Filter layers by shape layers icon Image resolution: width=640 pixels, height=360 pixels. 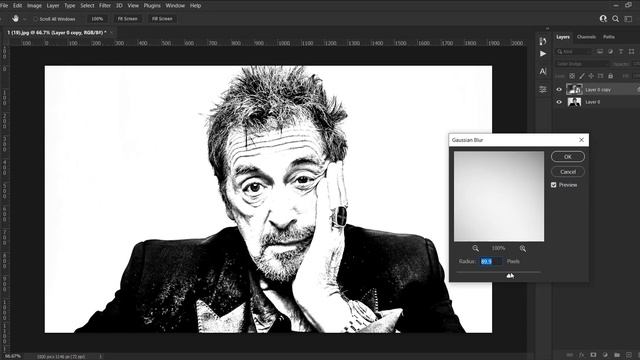pyautogui.click(x=631, y=52)
